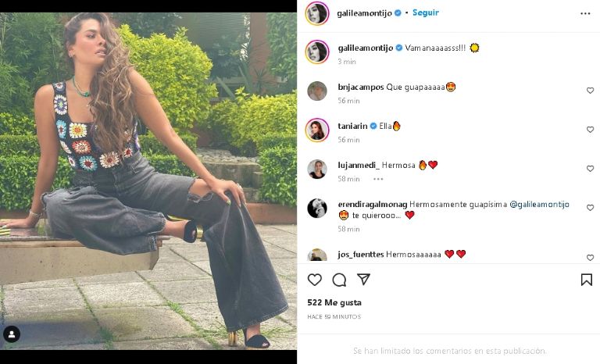
Task: Open the bnjacampos profile avatar
Action: coord(317,91)
